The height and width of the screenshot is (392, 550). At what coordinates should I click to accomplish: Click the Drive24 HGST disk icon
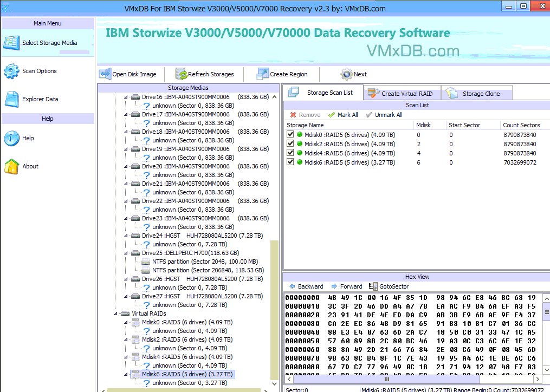click(x=135, y=236)
